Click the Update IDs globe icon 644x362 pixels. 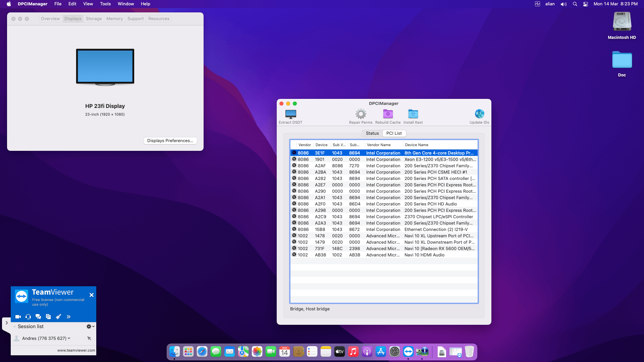[480, 114]
